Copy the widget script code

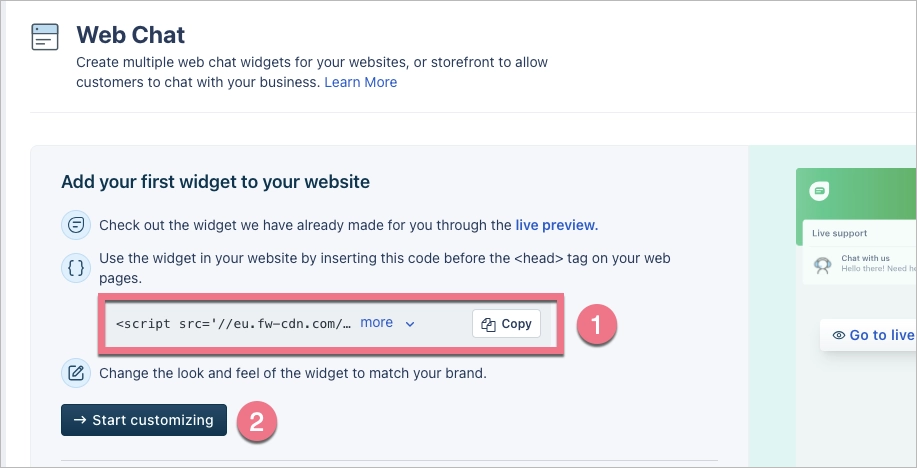(x=506, y=324)
